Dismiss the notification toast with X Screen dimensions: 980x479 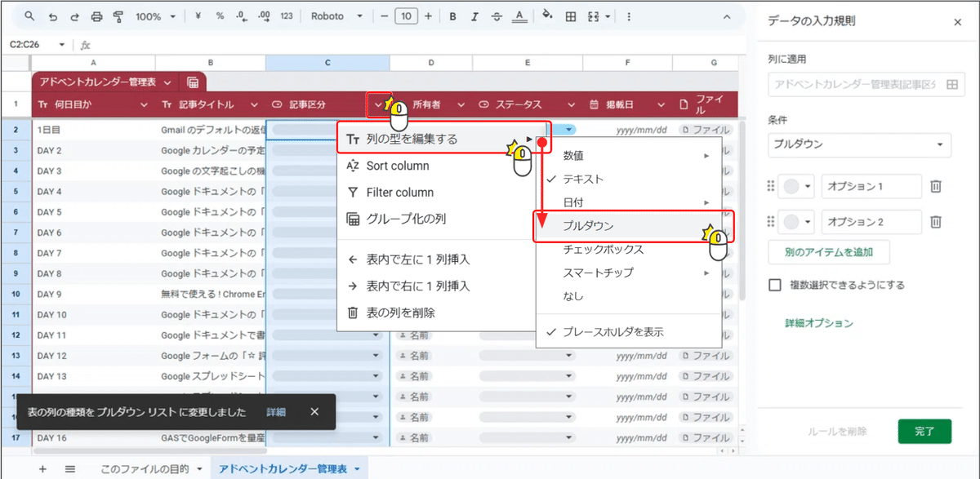[x=314, y=412]
